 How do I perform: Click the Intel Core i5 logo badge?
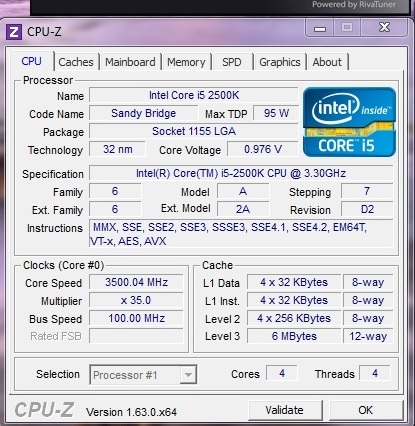(349, 122)
